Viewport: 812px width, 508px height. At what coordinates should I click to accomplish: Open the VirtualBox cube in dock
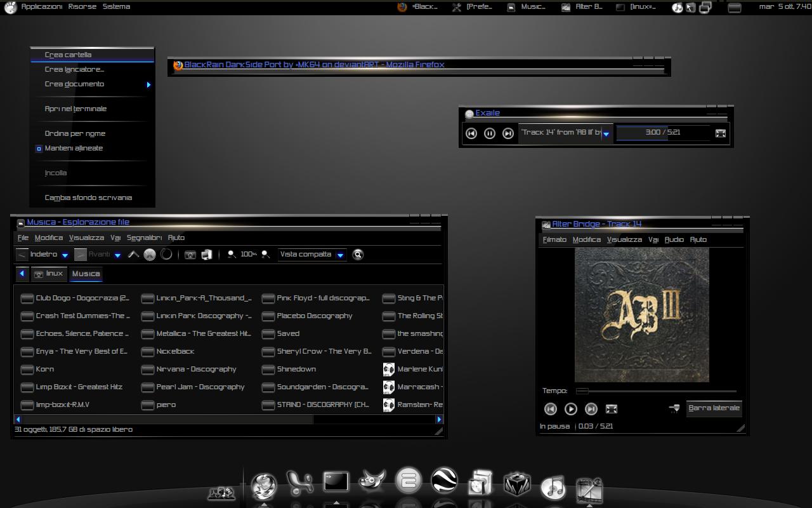pos(517,485)
